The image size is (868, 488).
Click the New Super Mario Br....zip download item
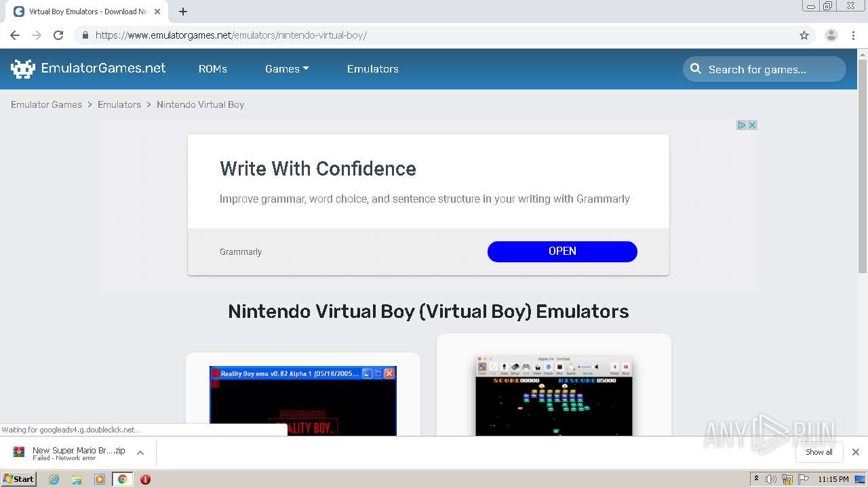point(79,453)
